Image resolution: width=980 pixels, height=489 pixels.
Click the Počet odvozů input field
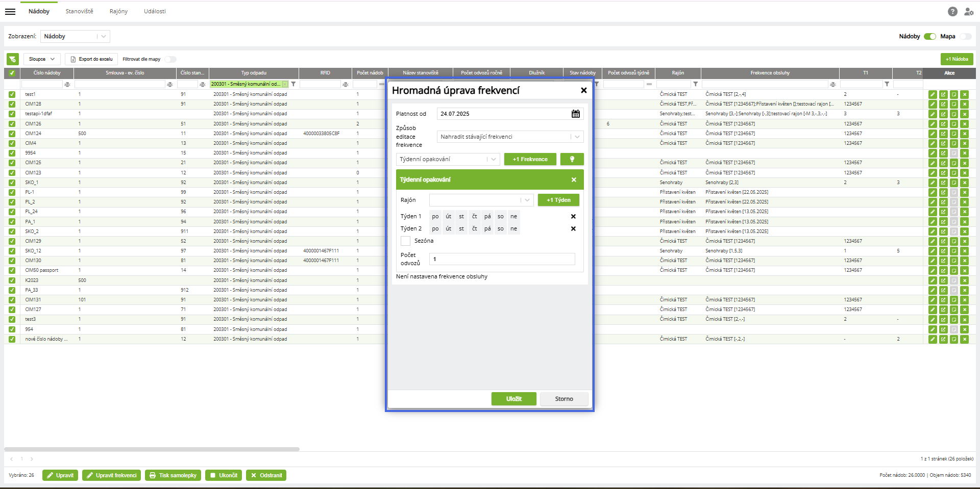click(x=502, y=259)
